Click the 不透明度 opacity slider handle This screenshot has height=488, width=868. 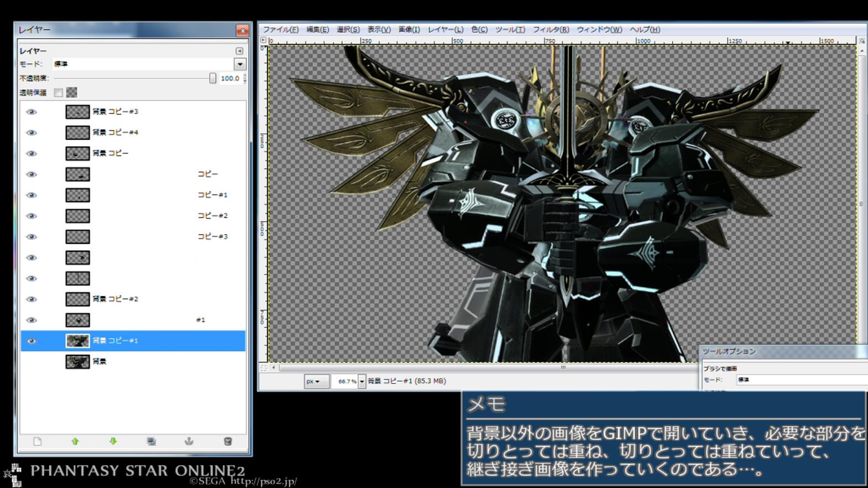[x=213, y=79]
